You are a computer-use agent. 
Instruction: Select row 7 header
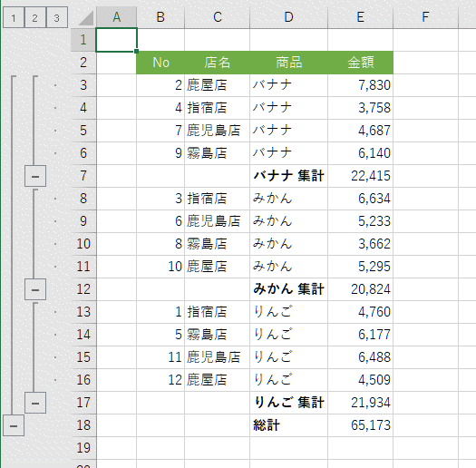83,176
